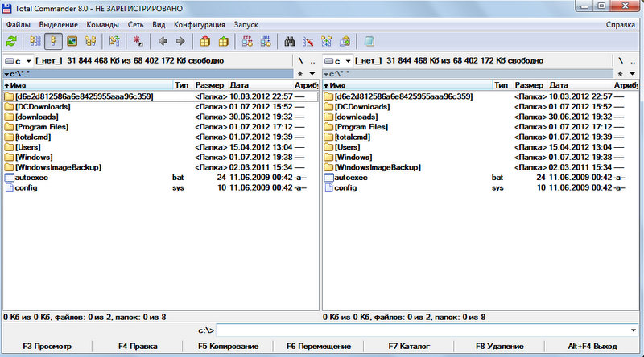
Task: Click the F8 Удаление button
Action: pyautogui.click(x=499, y=346)
